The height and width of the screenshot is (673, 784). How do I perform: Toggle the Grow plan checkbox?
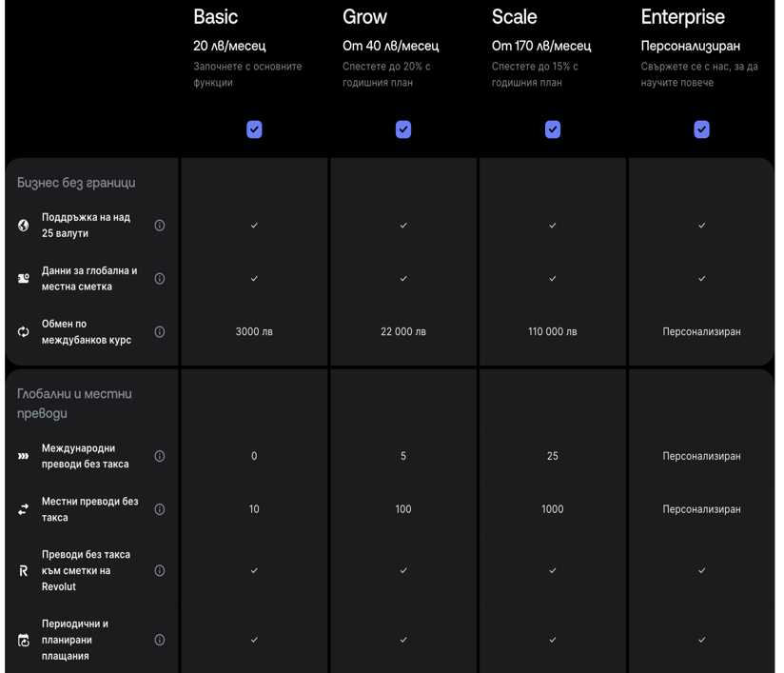tap(403, 129)
